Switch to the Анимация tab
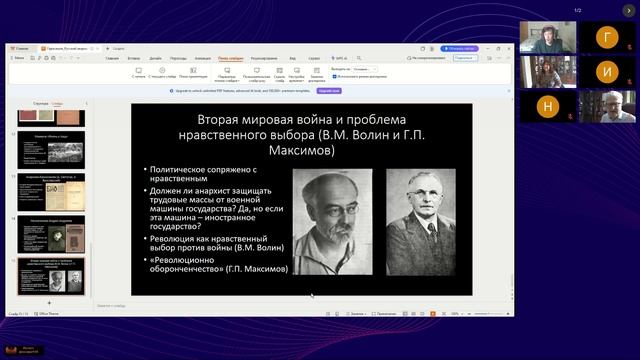Screen dimensions: 640x360 [202, 58]
